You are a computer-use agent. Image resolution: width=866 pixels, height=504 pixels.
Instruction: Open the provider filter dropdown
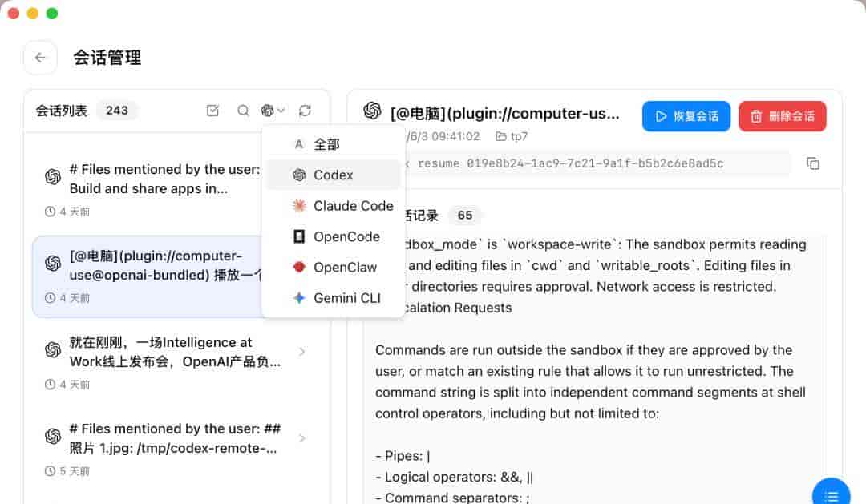click(273, 111)
